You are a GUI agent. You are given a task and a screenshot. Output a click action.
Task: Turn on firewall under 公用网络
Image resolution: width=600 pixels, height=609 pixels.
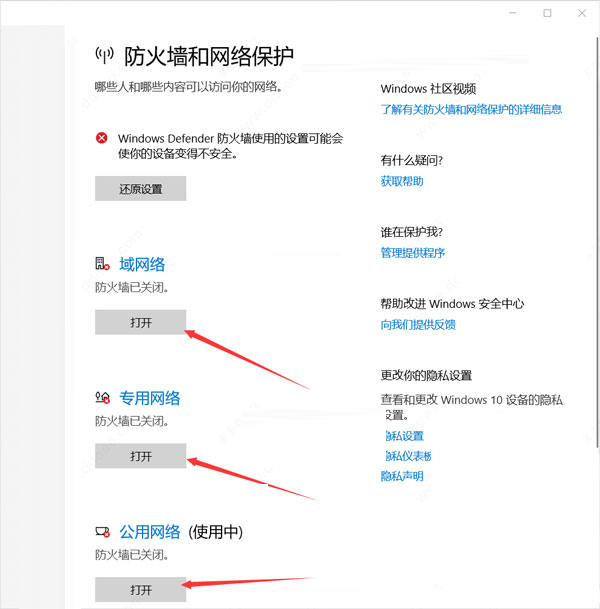click(x=141, y=589)
